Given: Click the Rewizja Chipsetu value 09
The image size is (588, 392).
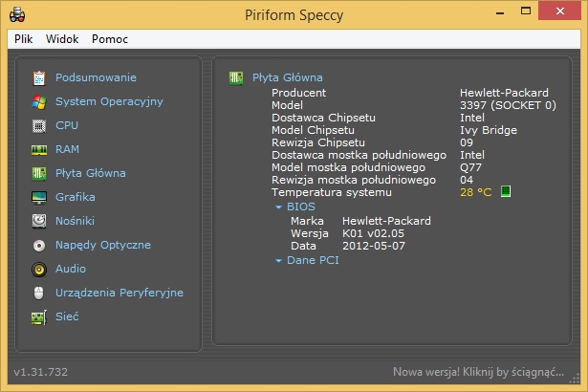Looking at the screenshot, I should pyautogui.click(x=467, y=142).
